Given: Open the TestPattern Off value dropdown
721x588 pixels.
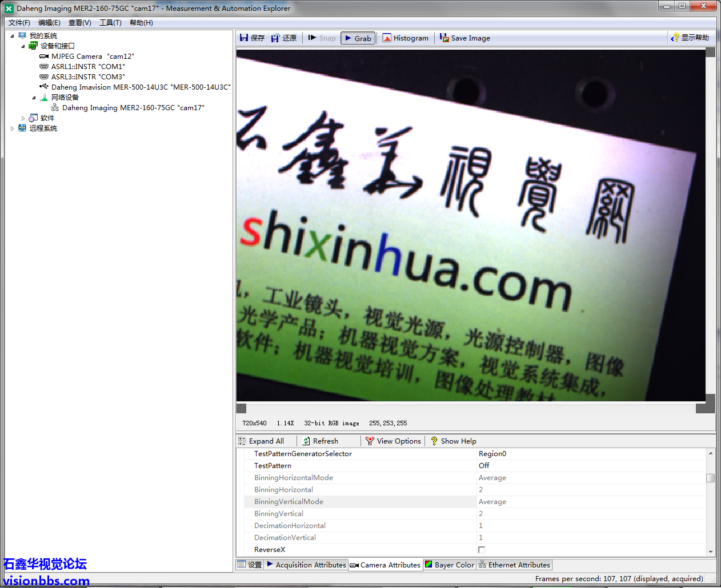Looking at the screenshot, I should pos(591,466).
